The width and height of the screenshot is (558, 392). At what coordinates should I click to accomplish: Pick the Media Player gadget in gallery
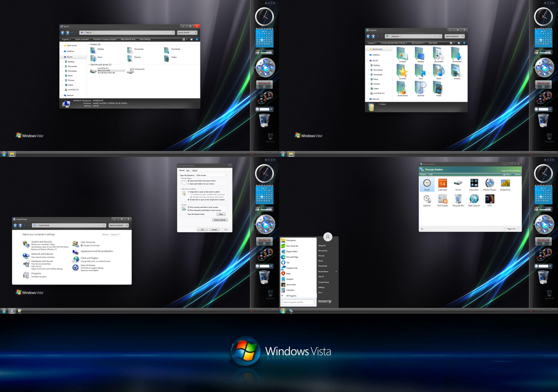point(490,184)
